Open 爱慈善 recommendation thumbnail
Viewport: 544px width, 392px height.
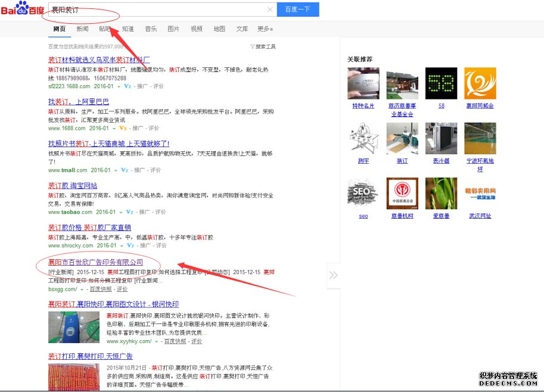click(442, 193)
